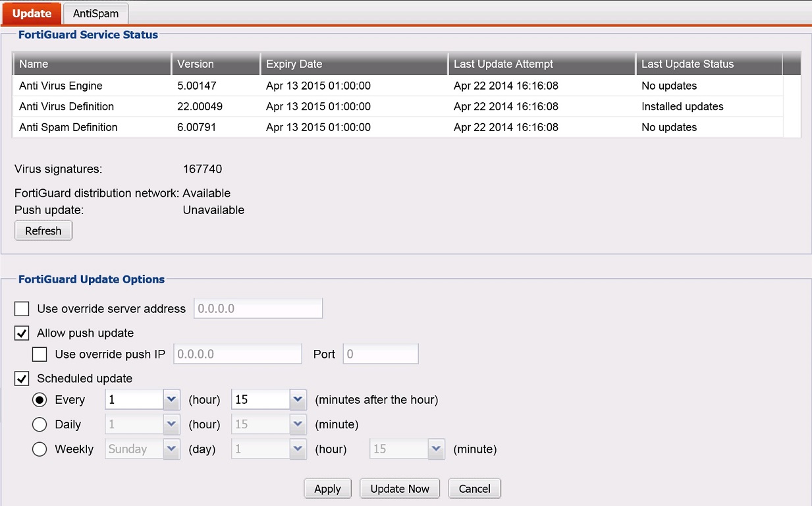The image size is (812, 506).
Task: Click the override server address field
Action: point(258,308)
